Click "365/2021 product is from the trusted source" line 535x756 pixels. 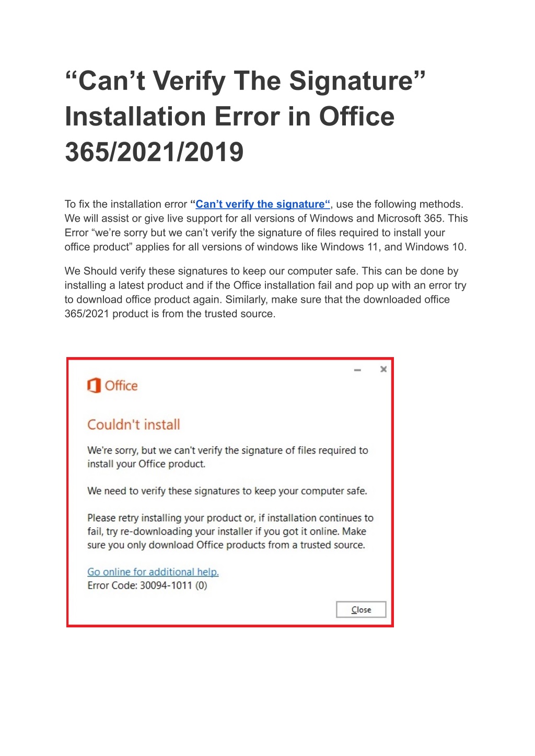coord(170,314)
